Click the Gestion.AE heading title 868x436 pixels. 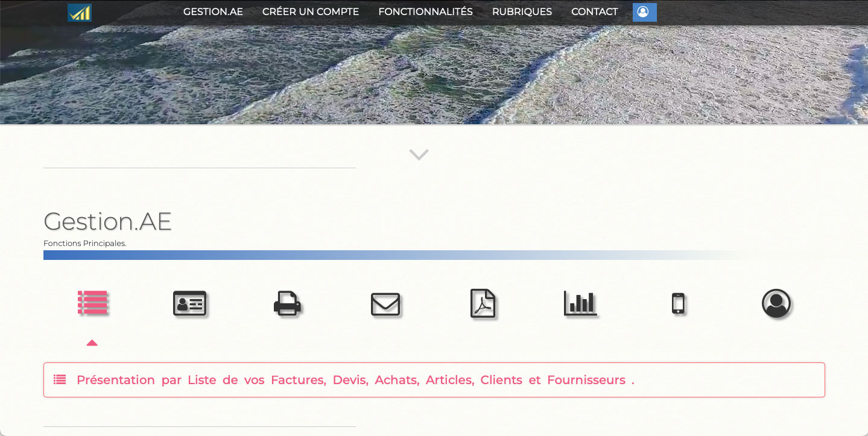click(108, 222)
